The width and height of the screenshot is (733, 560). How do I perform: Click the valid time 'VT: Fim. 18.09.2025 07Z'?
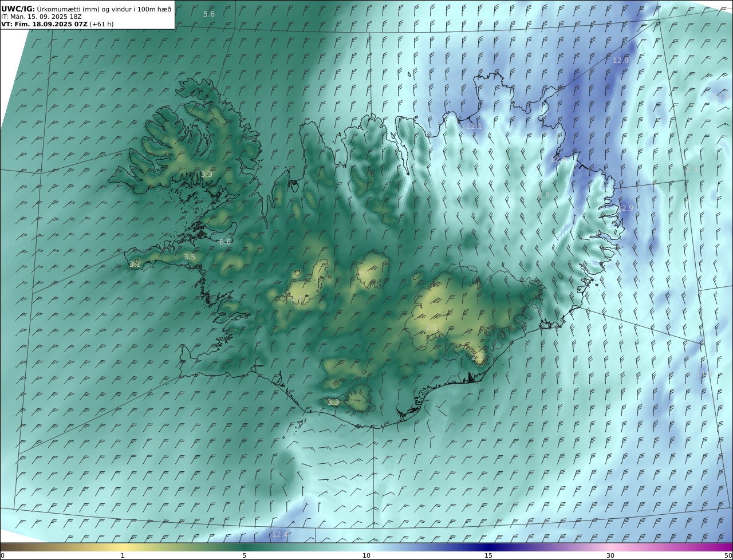[x=44, y=25]
